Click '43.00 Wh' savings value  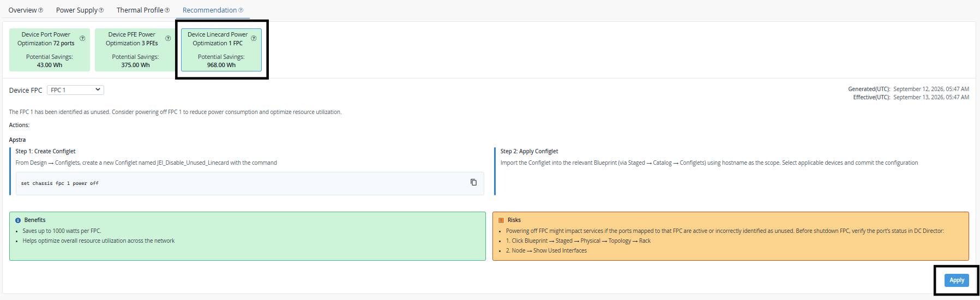(50, 65)
